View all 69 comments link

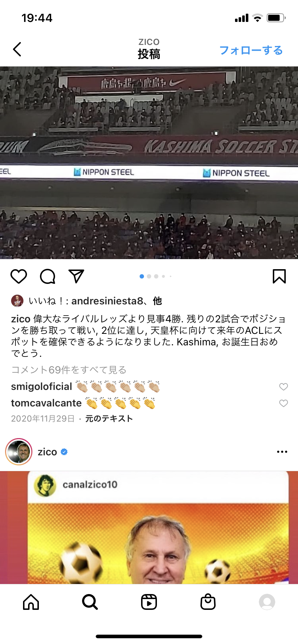[x=69, y=370]
